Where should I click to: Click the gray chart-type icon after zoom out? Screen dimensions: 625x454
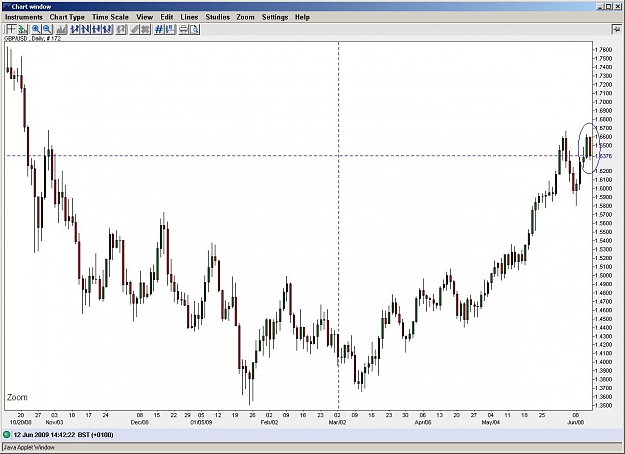[61, 29]
